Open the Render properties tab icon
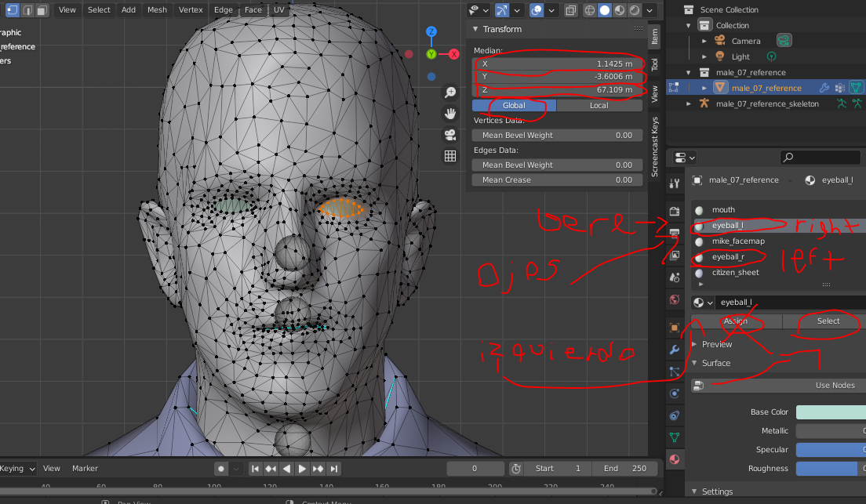Screen dimensions: 866x504 coord(675,211)
